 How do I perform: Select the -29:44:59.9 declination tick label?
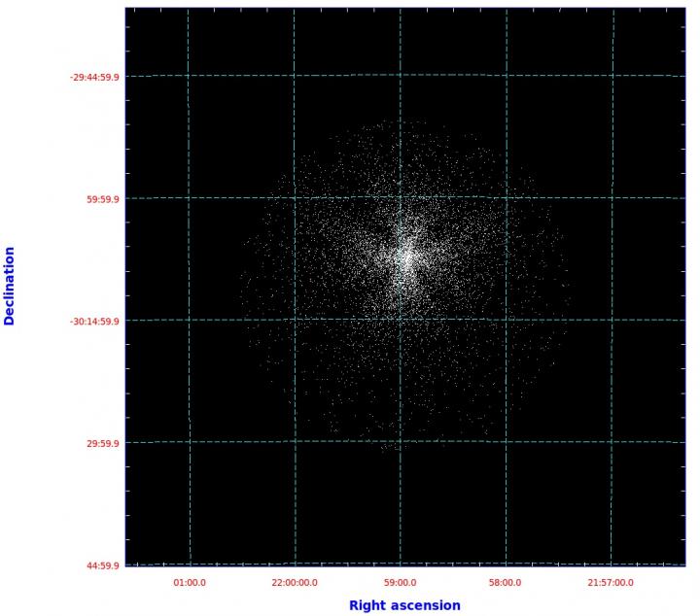click(x=94, y=77)
